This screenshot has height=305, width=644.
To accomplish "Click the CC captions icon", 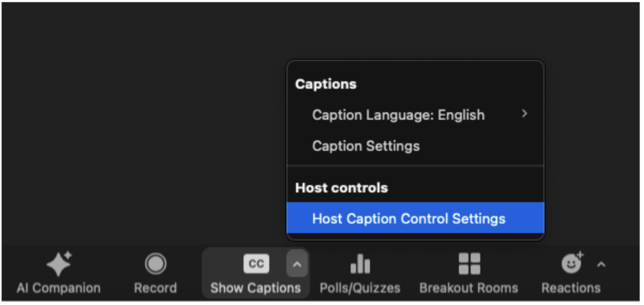I will pyautogui.click(x=256, y=264).
